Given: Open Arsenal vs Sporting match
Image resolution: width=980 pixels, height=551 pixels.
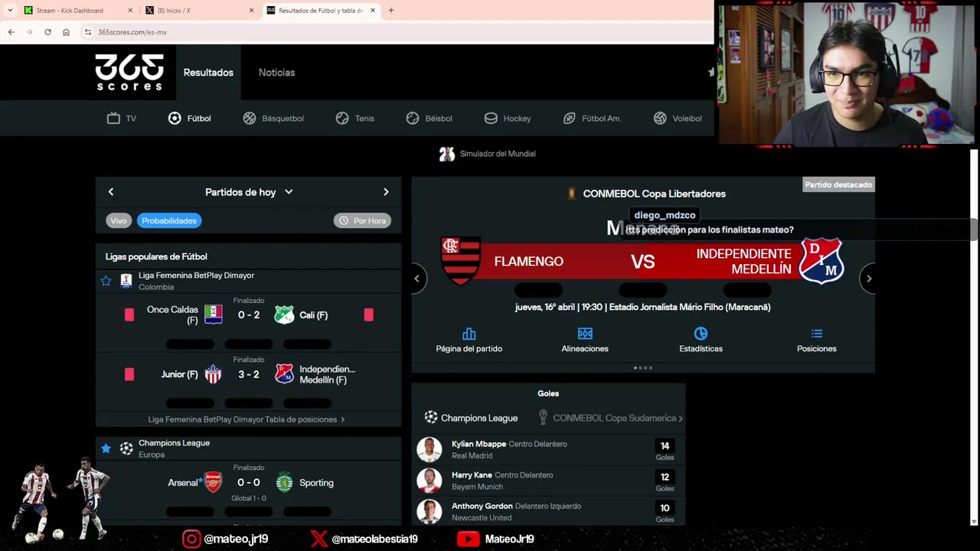Looking at the screenshot, I should pyautogui.click(x=249, y=488).
